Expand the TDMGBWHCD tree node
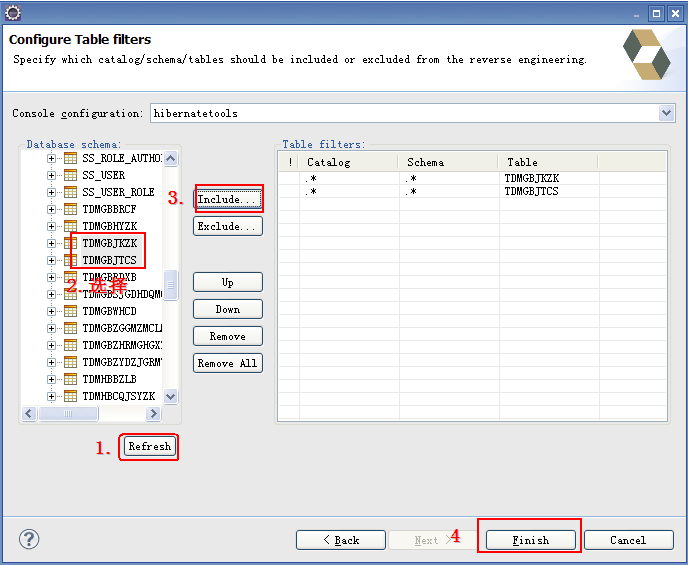The width and height of the screenshot is (688, 565). (51, 311)
